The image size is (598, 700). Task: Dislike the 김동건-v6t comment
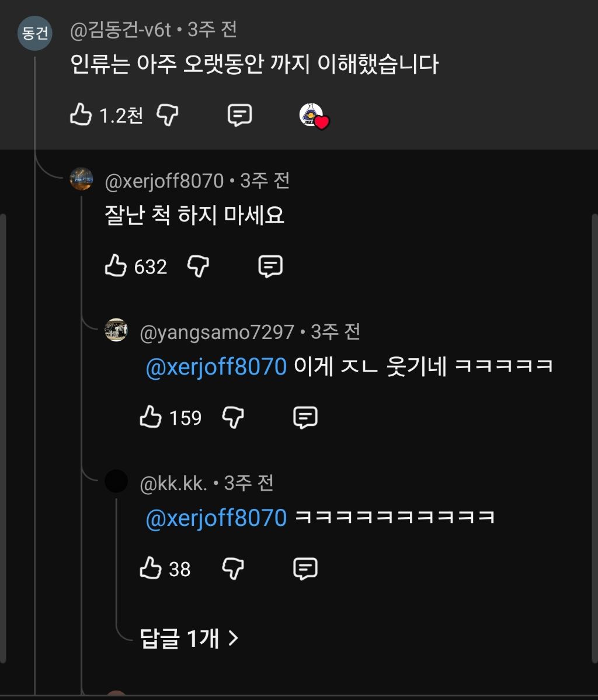(168, 115)
